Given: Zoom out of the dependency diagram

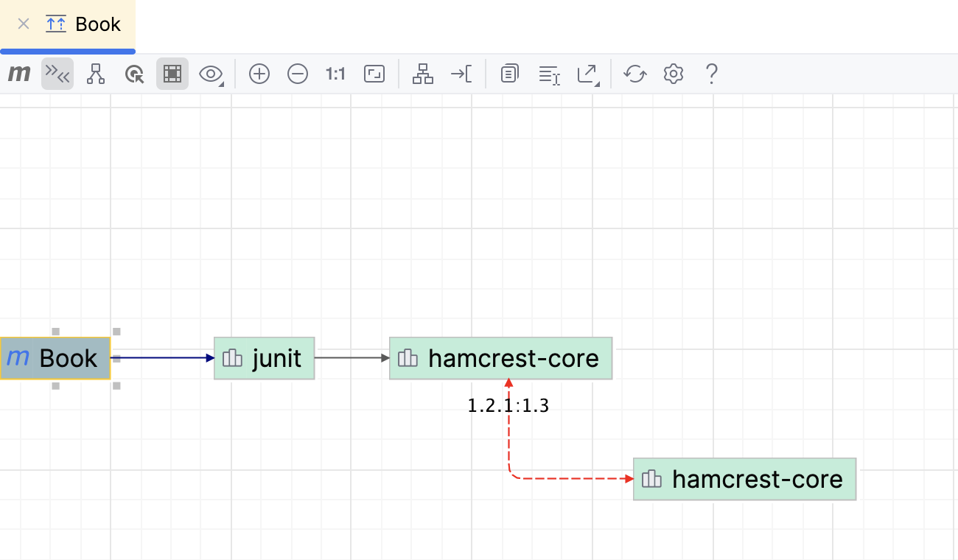Looking at the screenshot, I should (x=298, y=74).
